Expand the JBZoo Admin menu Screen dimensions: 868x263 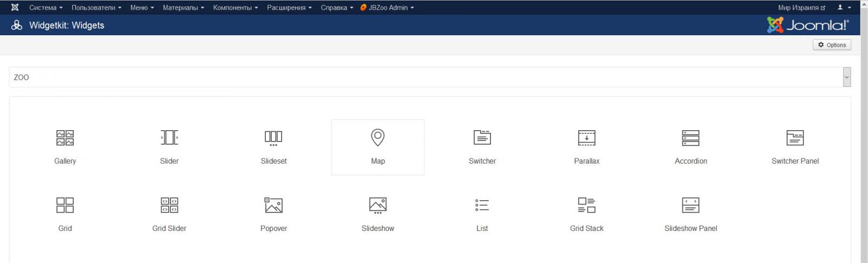coord(387,8)
